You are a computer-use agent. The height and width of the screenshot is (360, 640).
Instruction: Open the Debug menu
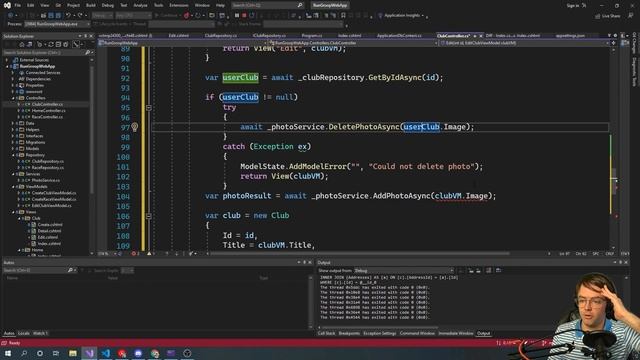108,5
